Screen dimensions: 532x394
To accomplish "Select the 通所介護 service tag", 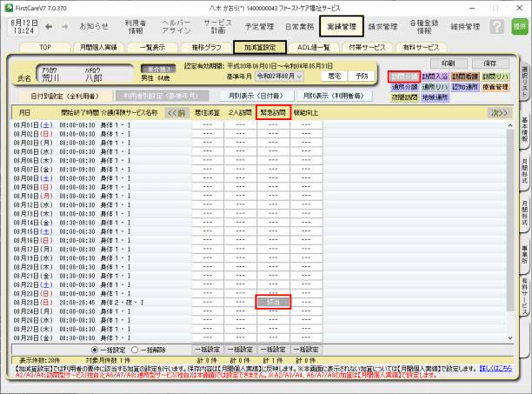I will pos(403,88).
